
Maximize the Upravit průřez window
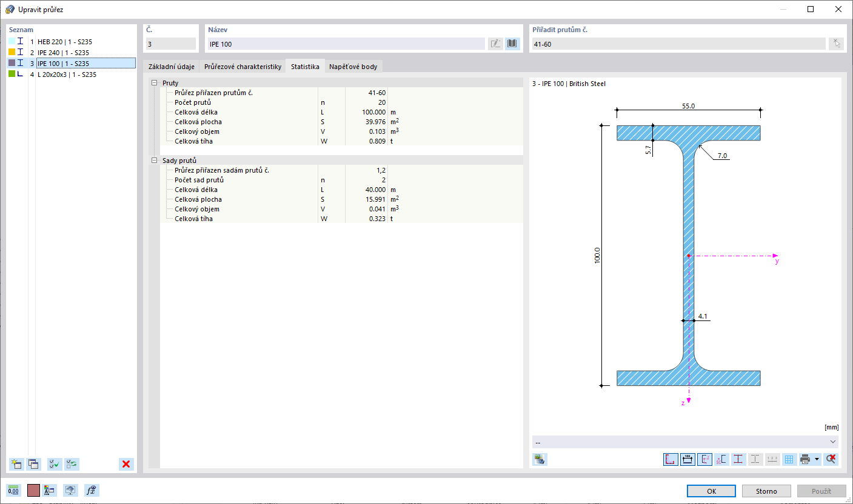tap(811, 9)
